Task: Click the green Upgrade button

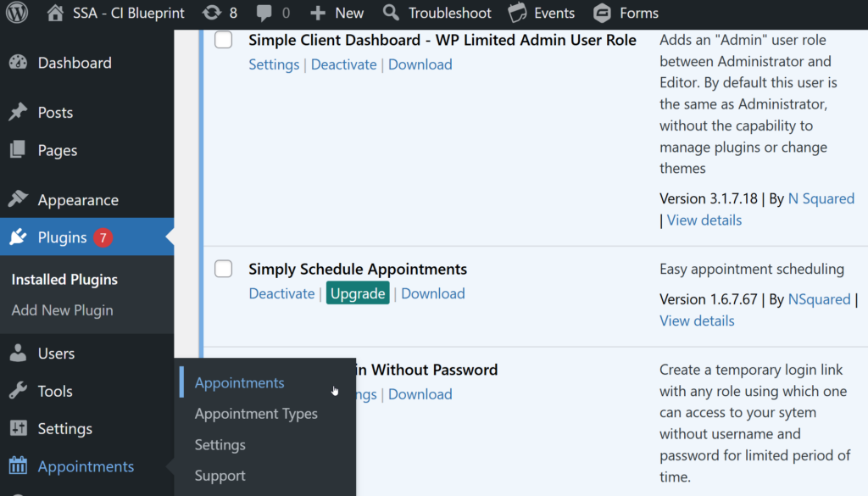Action: pyautogui.click(x=358, y=293)
